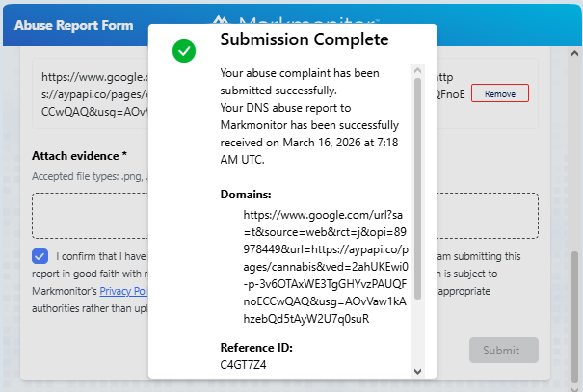Click the page scrollbar thumb on right edge
583x392 pixels.
point(575,318)
